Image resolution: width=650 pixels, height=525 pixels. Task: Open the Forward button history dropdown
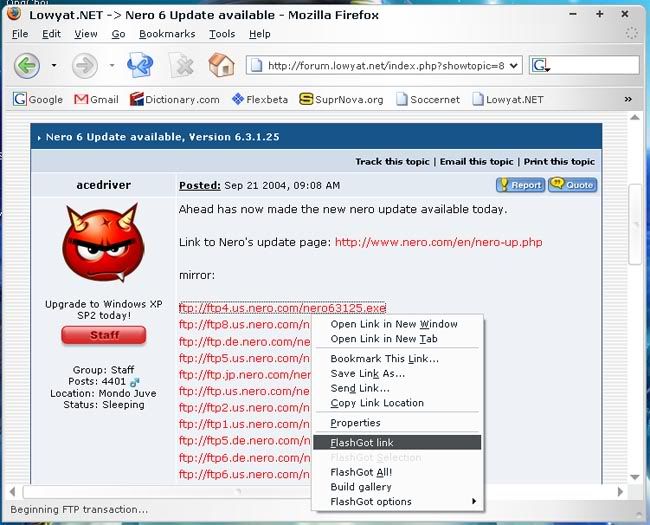coord(112,66)
